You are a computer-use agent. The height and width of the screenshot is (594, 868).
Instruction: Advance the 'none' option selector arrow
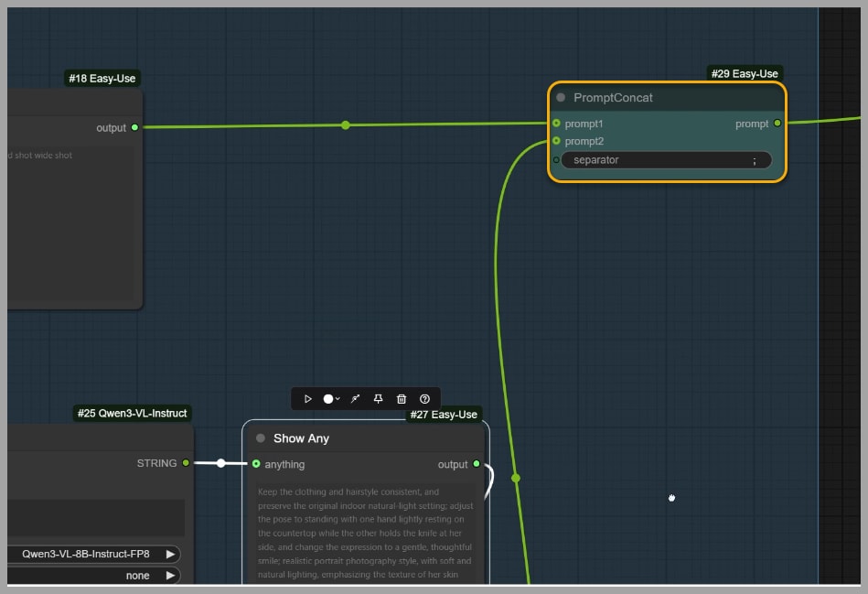pyautogui.click(x=170, y=576)
